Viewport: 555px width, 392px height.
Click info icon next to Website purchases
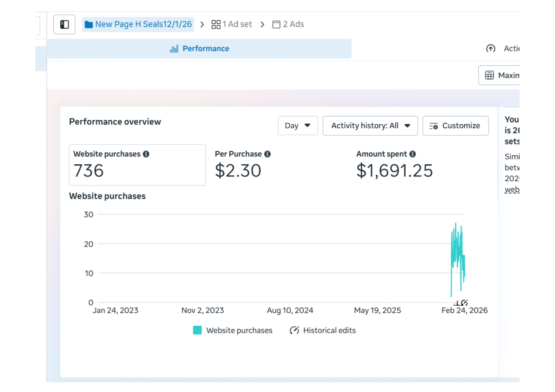(x=146, y=154)
